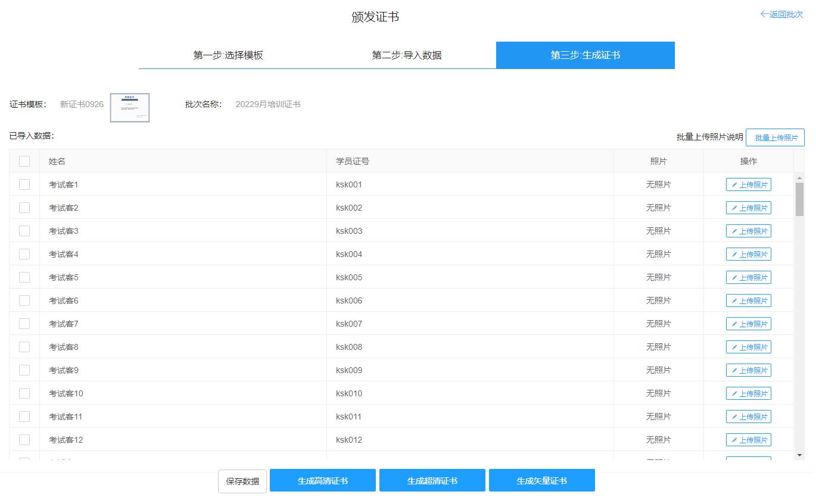Generate certificates with 生成高清证书
Image resolution: width=816 pixels, height=504 pixels.
322,480
